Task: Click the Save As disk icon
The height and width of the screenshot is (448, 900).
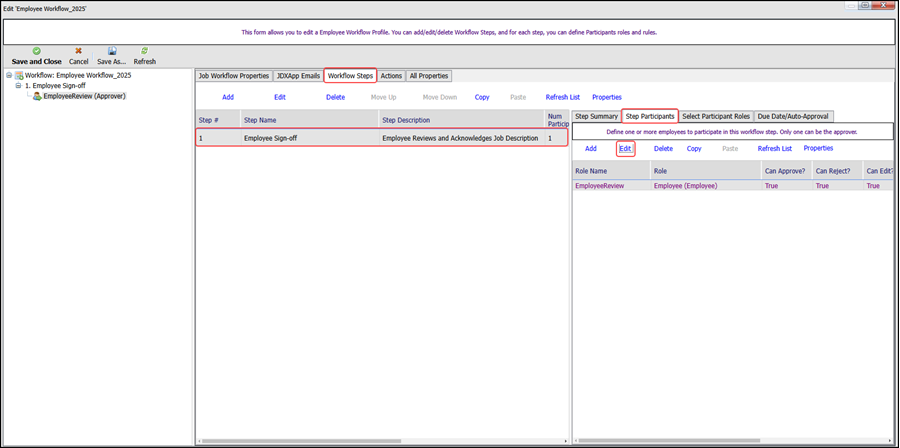Action: [x=112, y=50]
